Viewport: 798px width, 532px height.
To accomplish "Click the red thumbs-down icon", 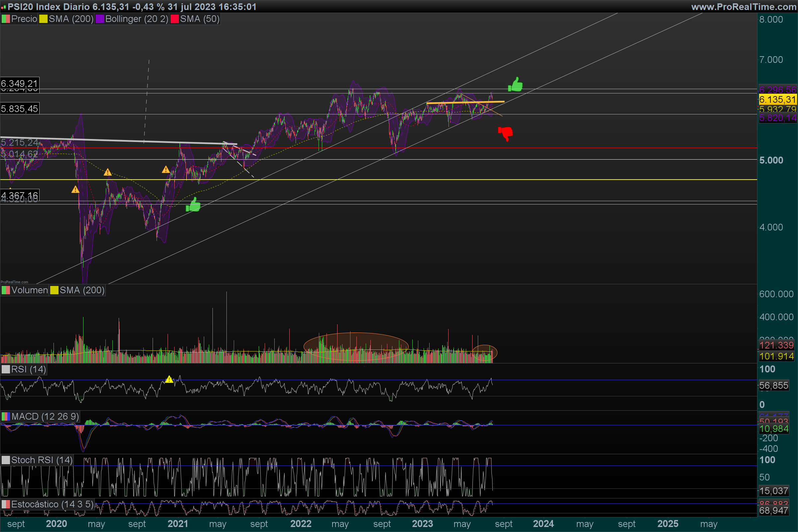I will coord(505,133).
